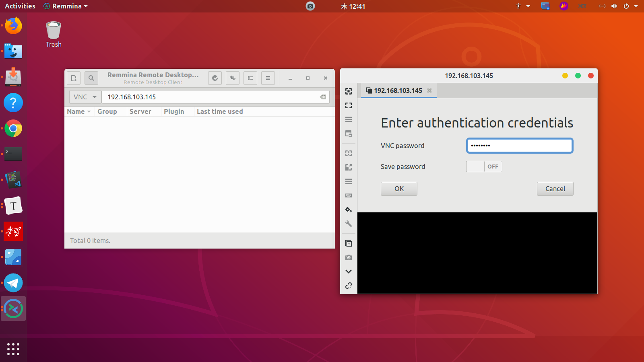The image size is (644, 362).
Task: Take a screenshot with sidebar camera icon
Action: 349,257
